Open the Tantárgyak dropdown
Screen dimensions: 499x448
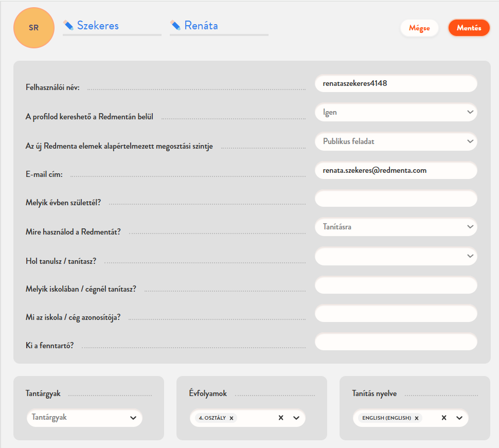click(x=84, y=418)
